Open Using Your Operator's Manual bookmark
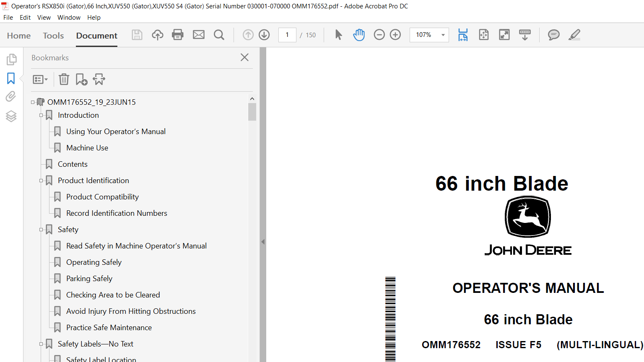 [116, 132]
